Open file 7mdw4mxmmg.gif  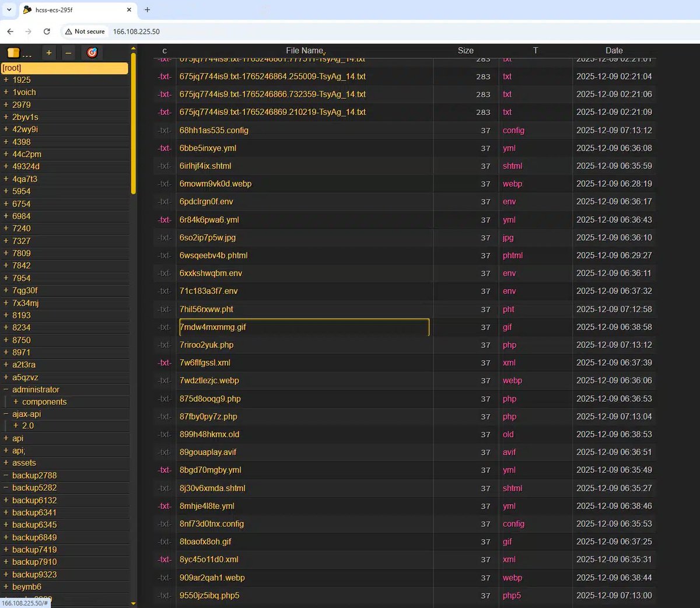(213, 327)
